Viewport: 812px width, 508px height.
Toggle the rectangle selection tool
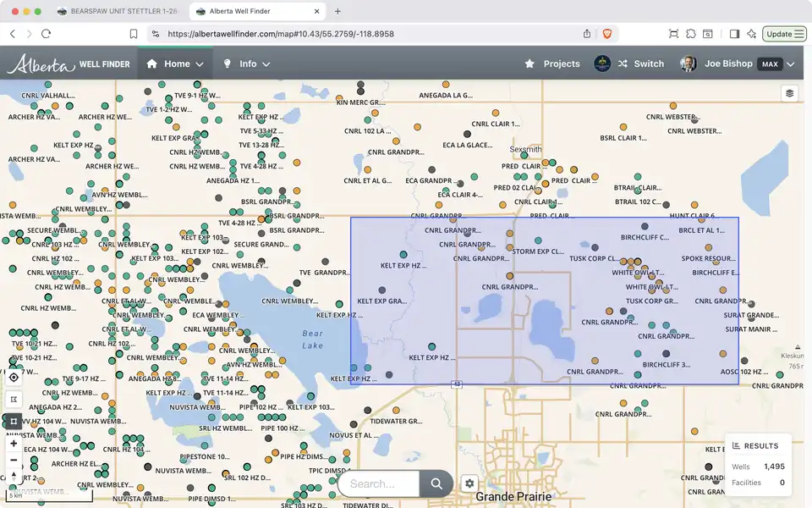pos(14,421)
